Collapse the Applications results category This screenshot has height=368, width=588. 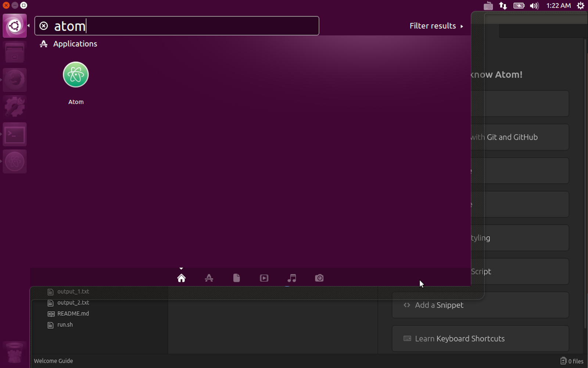[x=69, y=44]
